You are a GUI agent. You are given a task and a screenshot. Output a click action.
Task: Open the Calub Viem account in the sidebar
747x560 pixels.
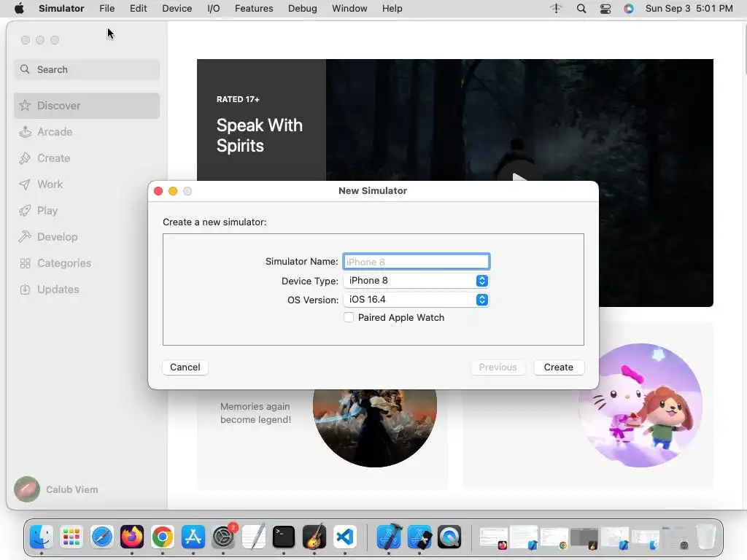56,489
